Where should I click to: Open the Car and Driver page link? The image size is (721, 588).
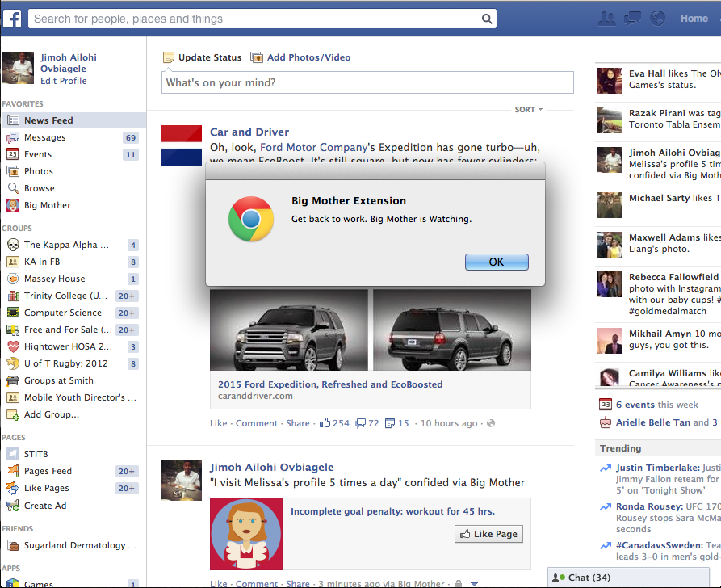pos(249,132)
